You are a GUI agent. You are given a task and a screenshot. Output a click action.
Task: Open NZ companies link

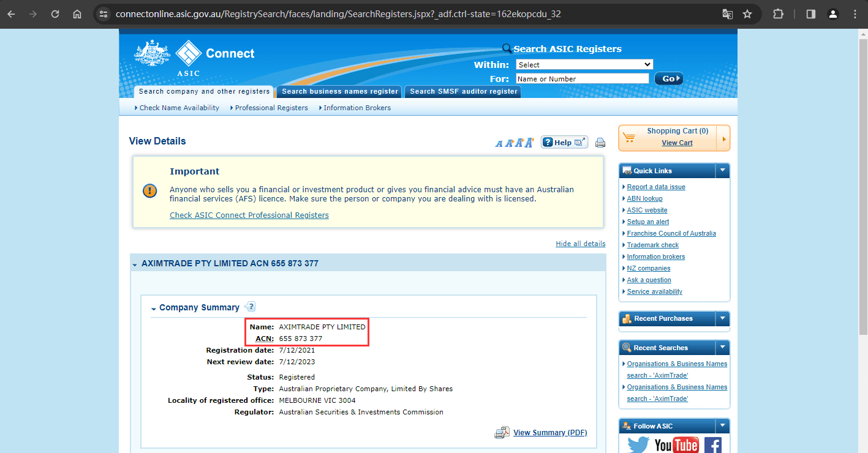tap(648, 268)
